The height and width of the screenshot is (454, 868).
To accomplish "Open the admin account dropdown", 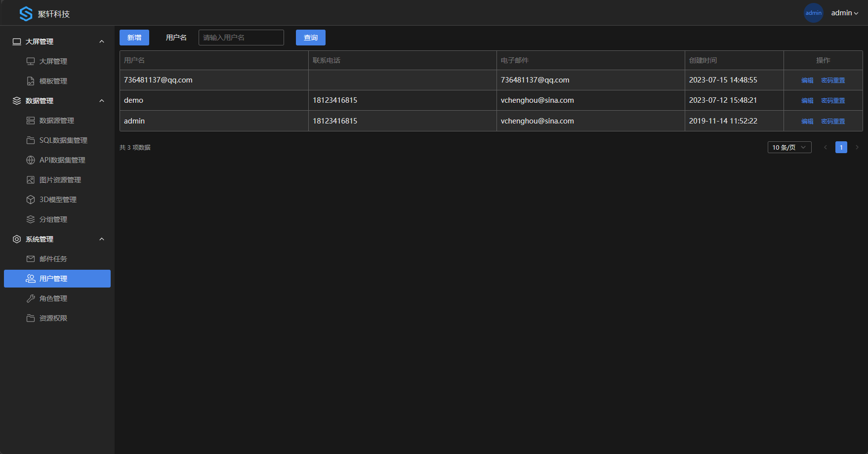I will point(845,13).
